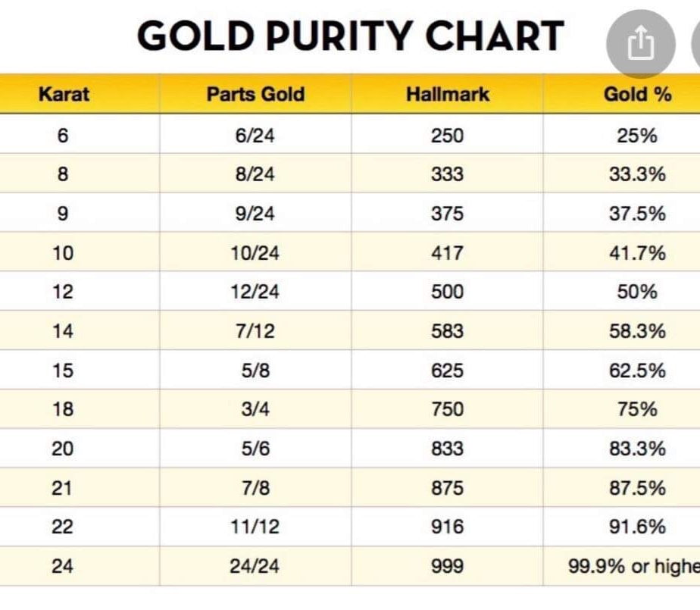Select the 417 hallmark value

447,252
